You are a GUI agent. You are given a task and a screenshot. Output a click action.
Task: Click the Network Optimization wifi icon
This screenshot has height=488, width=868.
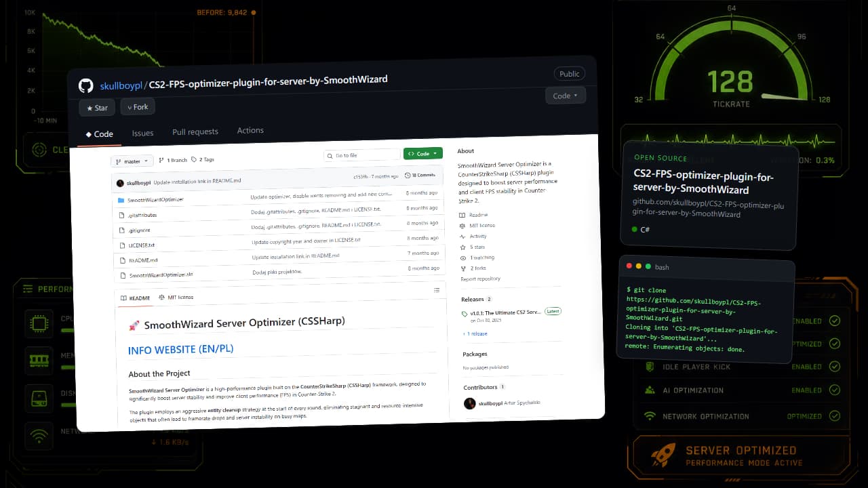(x=650, y=416)
